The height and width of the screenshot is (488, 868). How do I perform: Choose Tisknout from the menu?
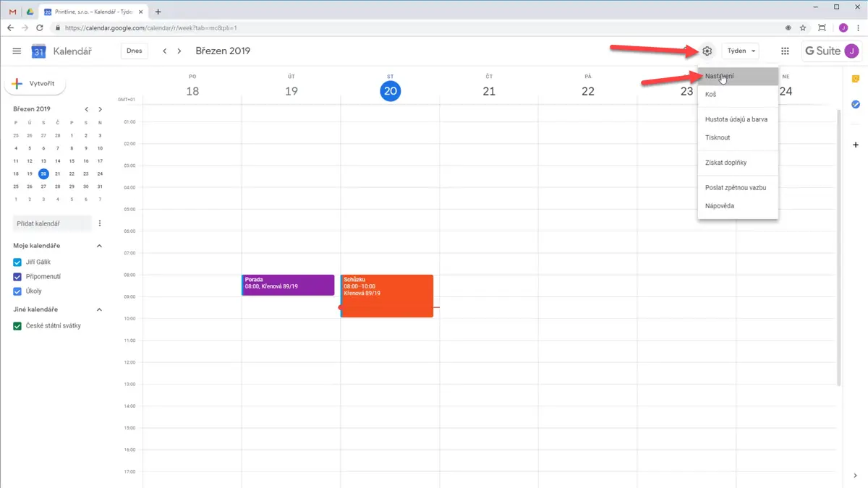click(738, 137)
